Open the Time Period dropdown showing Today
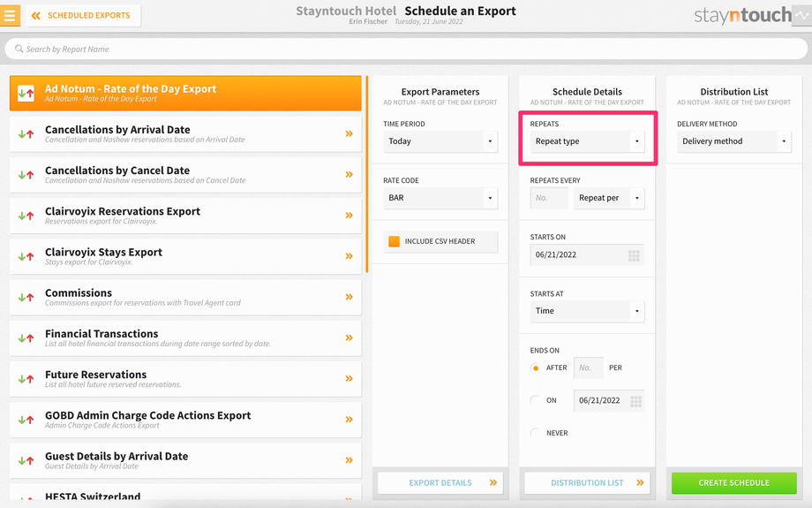This screenshot has height=508, width=812. pyautogui.click(x=440, y=141)
